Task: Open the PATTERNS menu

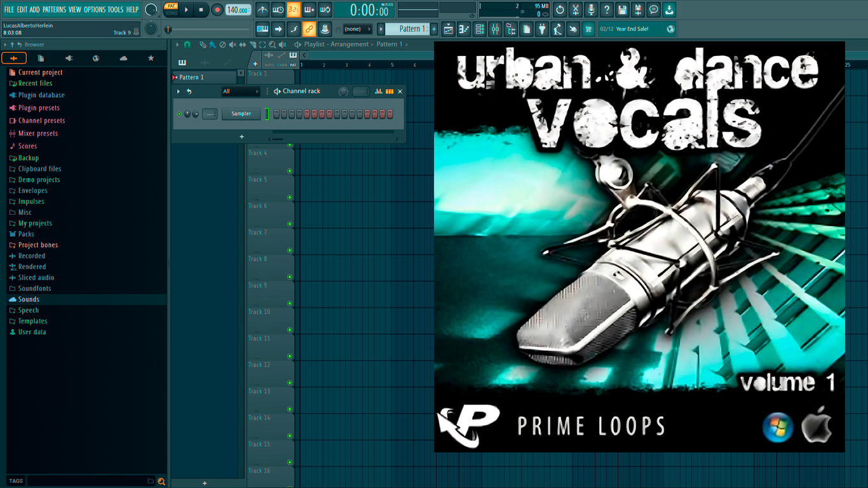Action: 54,10
